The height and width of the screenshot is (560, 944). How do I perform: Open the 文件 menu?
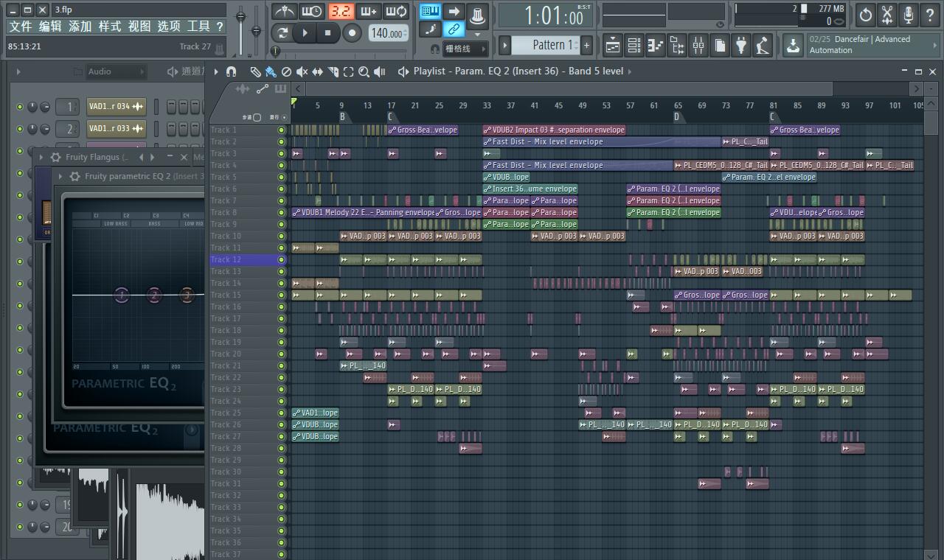coord(21,26)
